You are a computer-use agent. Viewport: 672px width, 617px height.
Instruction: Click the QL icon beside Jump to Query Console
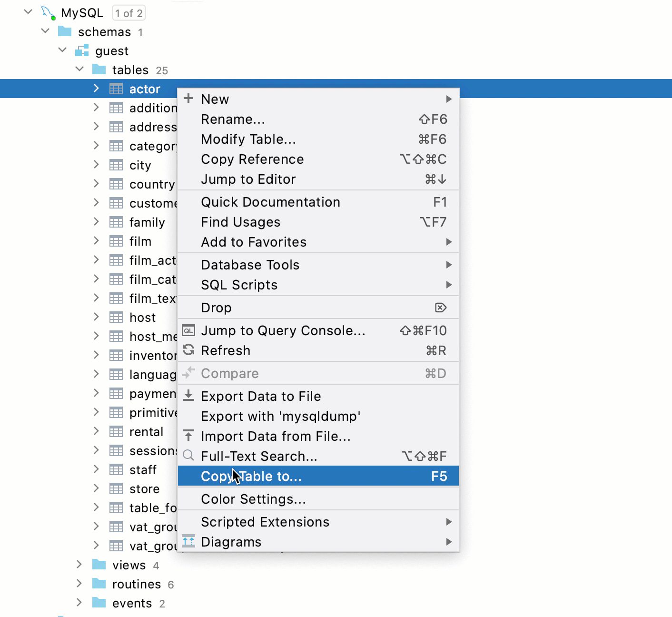point(188,330)
